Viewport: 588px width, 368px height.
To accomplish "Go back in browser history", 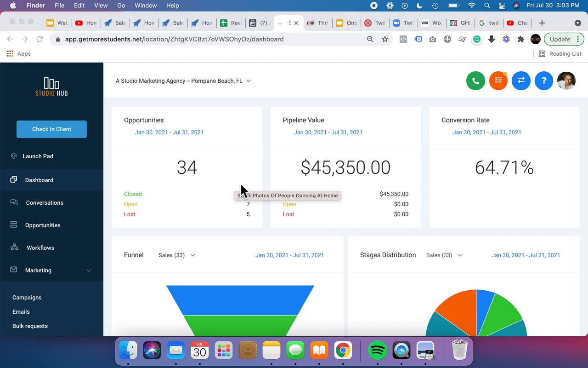I will [x=10, y=39].
